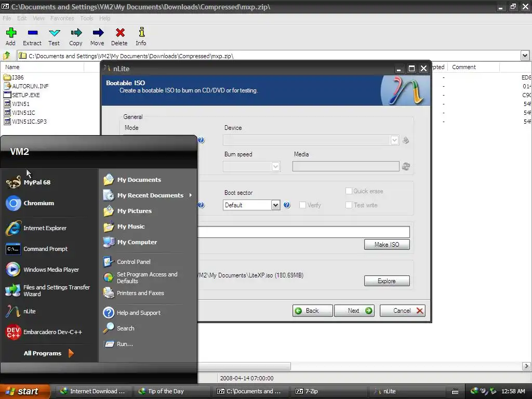Click the icon right of Device dropdown
Viewport: 532px width, 399px height.
(406, 140)
